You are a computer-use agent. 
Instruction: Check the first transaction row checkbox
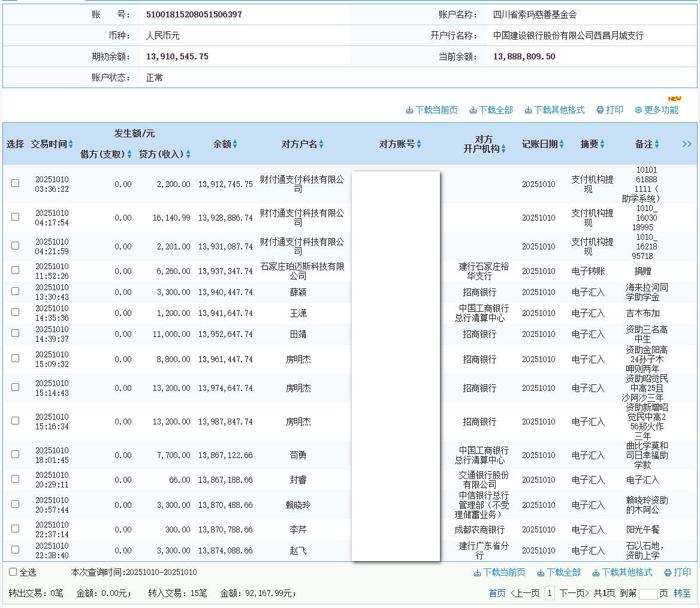coord(15,184)
